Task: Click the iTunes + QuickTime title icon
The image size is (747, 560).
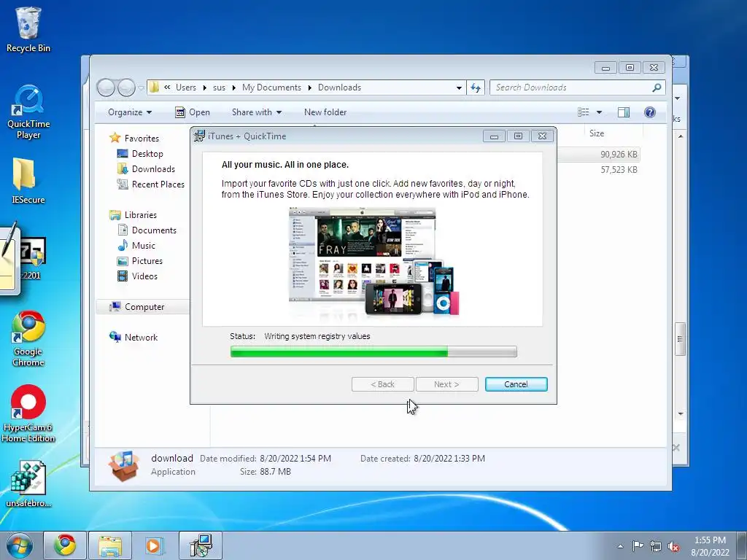Action: click(x=200, y=136)
